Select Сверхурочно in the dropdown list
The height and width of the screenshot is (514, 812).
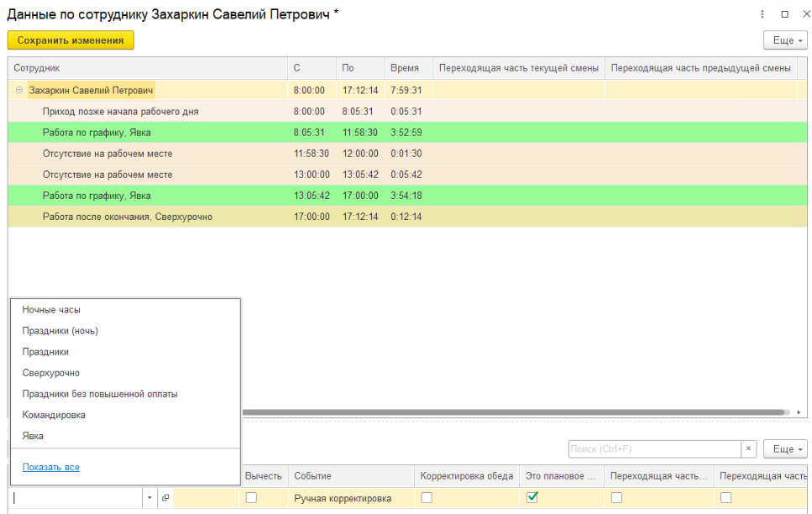tap(51, 373)
